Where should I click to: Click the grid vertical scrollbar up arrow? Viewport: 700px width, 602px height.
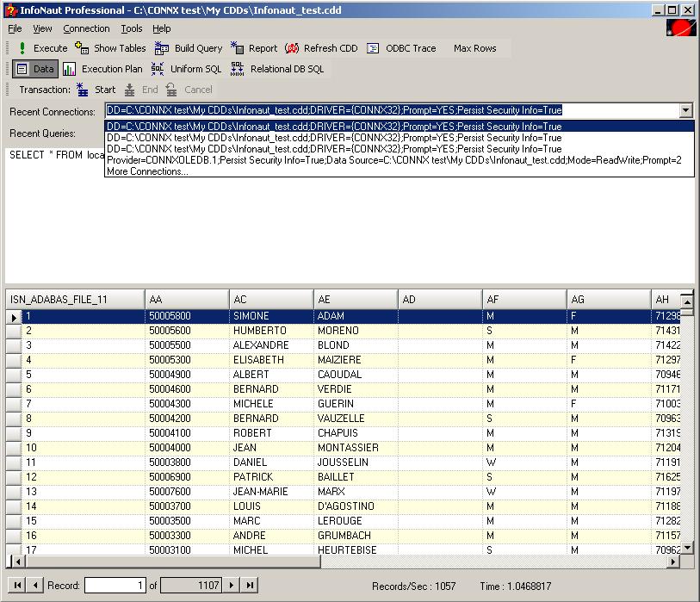pyautogui.click(x=687, y=302)
